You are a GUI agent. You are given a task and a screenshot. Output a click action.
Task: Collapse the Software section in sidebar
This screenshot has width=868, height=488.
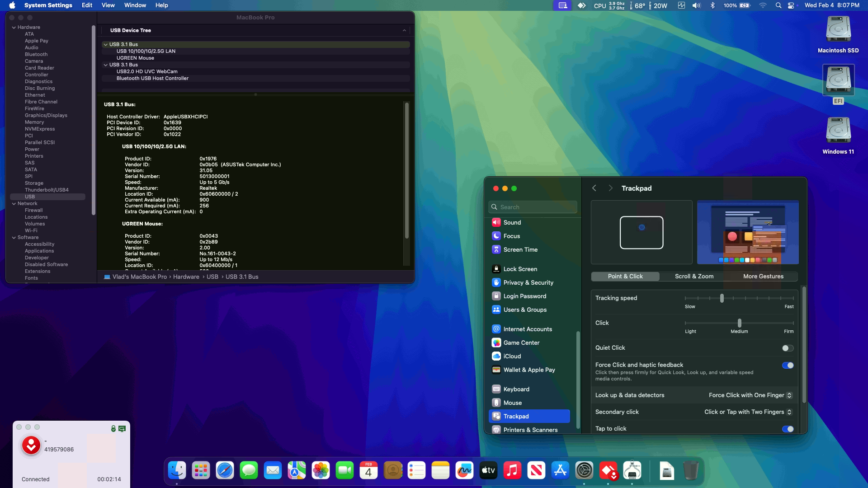pos(14,237)
